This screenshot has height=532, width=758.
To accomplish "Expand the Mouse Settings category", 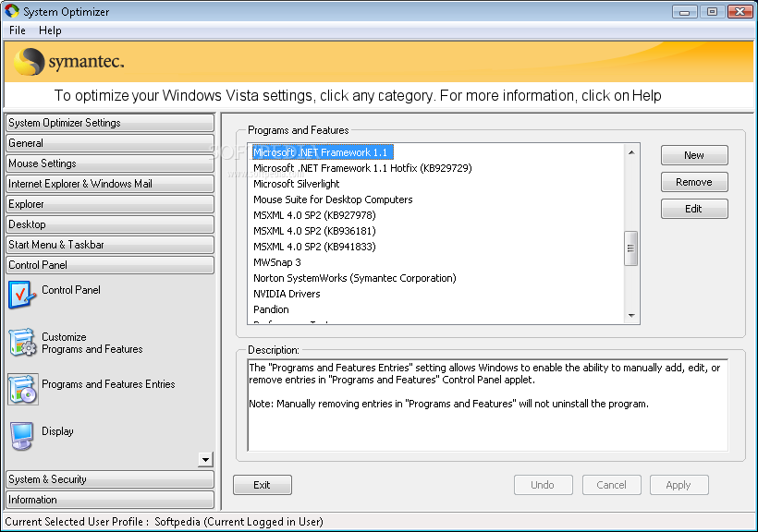I will pos(110,163).
